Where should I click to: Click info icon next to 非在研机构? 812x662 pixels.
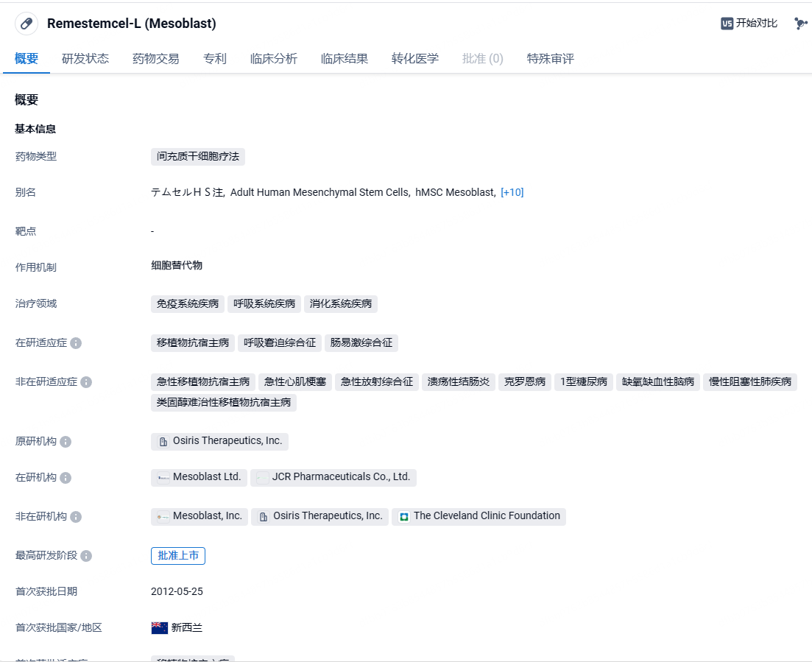pos(76,517)
